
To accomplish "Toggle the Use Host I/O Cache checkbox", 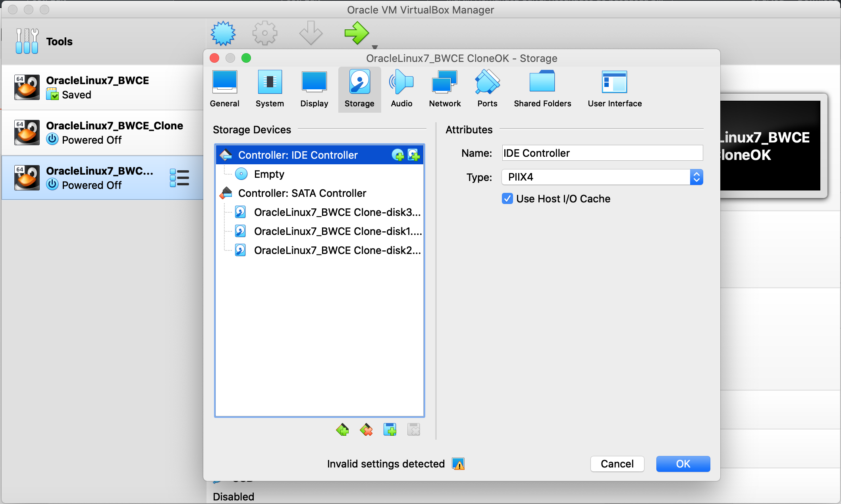I will [507, 198].
